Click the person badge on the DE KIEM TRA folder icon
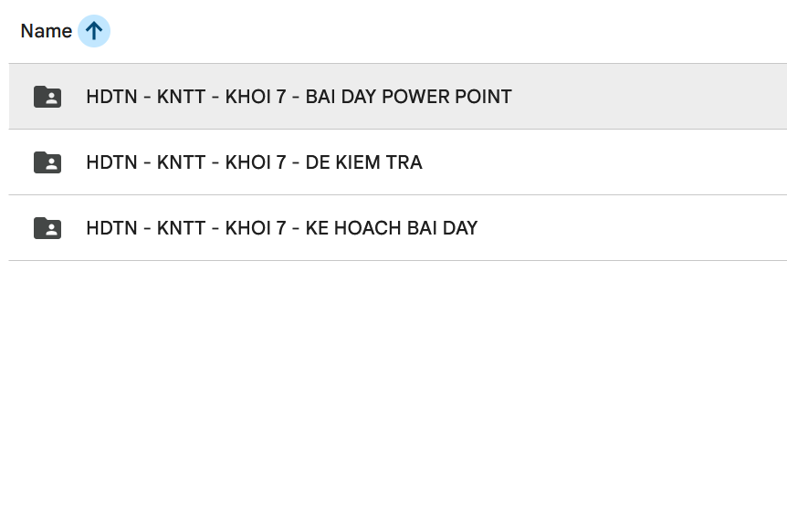The height and width of the screenshot is (532, 787). pos(52,165)
